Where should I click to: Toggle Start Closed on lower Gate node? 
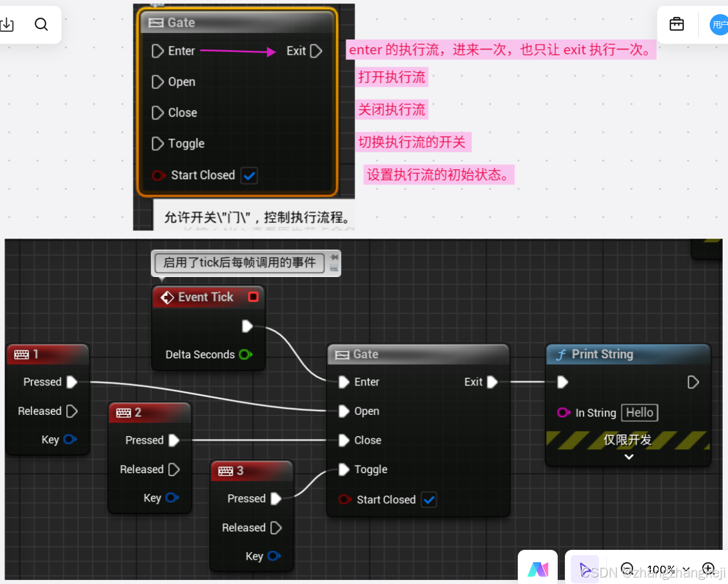[429, 500]
